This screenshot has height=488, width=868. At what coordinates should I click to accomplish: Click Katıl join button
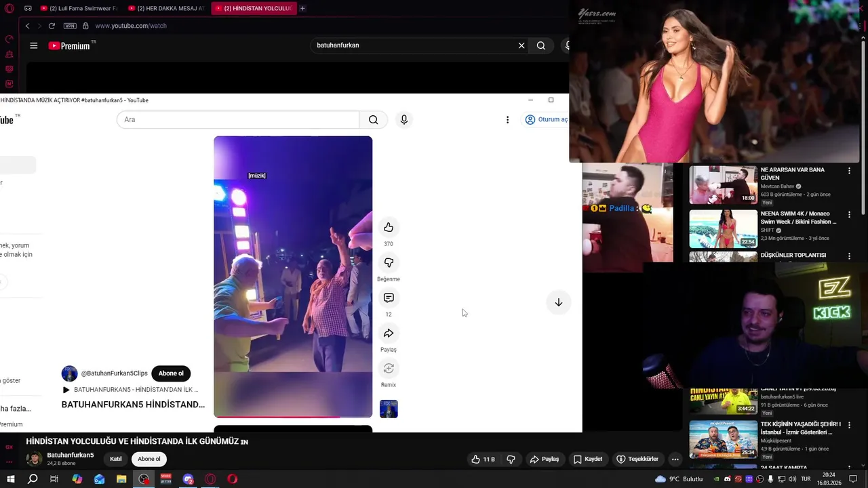point(116,459)
